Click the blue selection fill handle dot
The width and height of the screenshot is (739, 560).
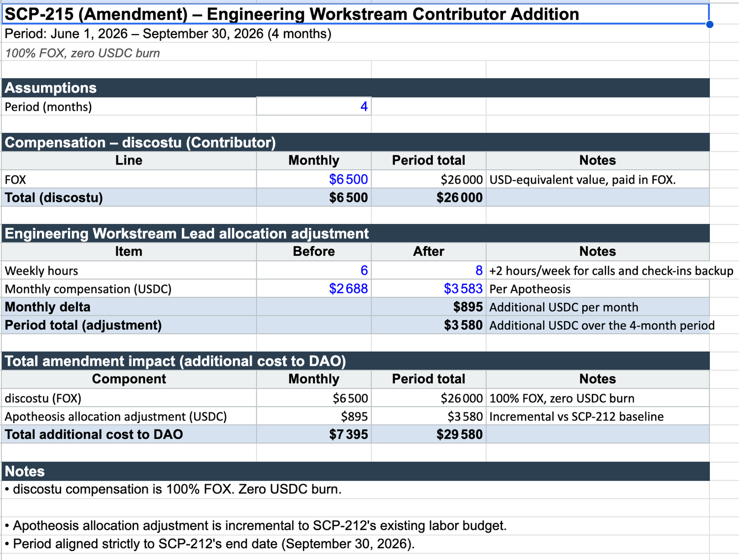click(709, 24)
